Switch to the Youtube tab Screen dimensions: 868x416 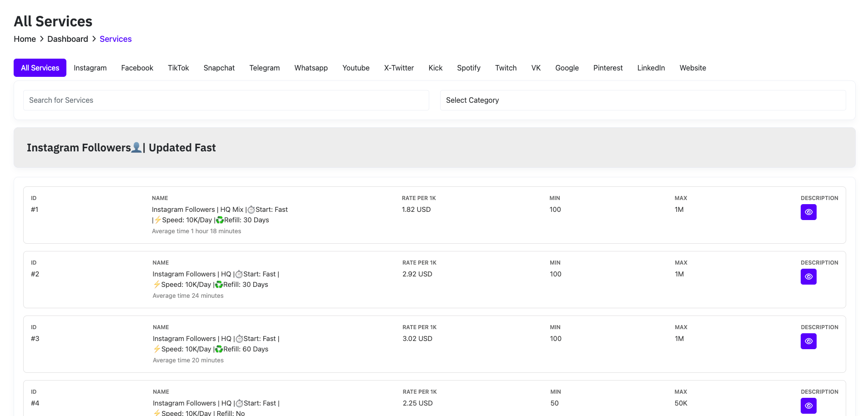coord(356,68)
